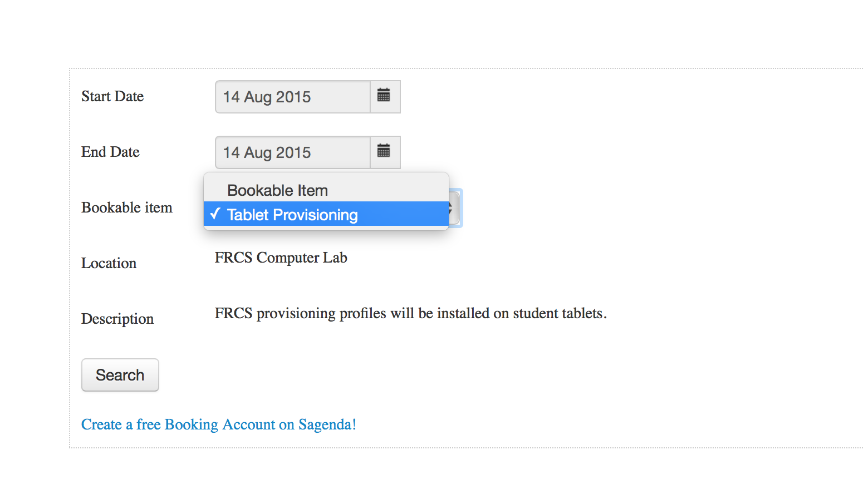This screenshot has height=504, width=863.
Task: Click the 'End Date' form label
Action: click(110, 152)
